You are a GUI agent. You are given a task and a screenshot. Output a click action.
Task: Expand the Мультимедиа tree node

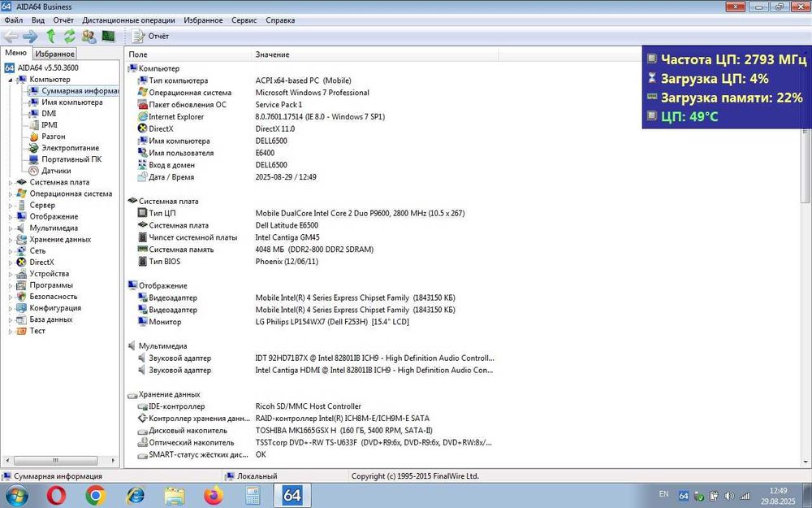coord(11,228)
